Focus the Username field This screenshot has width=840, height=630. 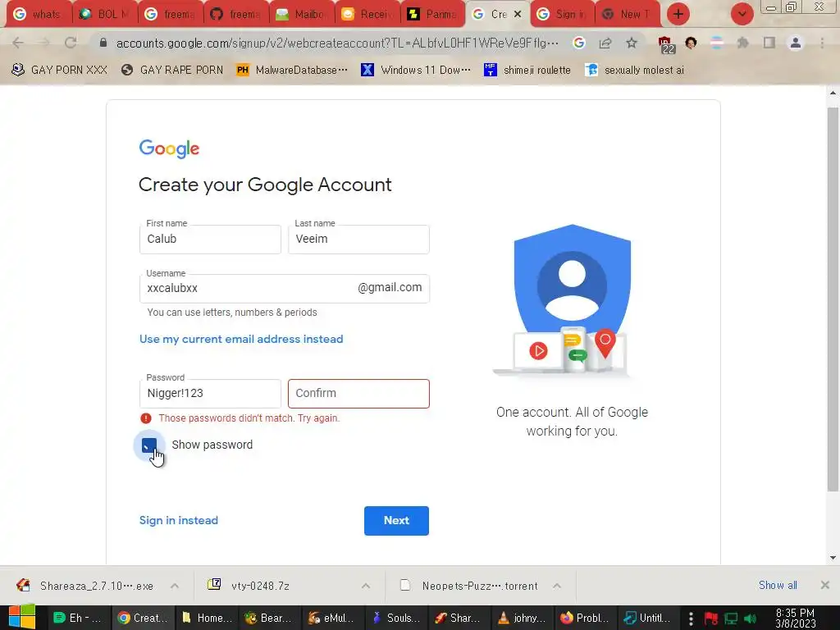(x=284, y=288)
